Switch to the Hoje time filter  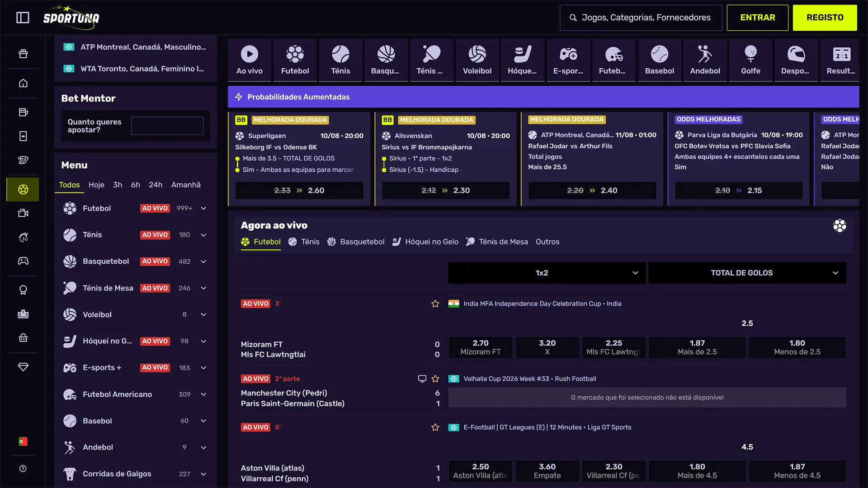[96, 185]
